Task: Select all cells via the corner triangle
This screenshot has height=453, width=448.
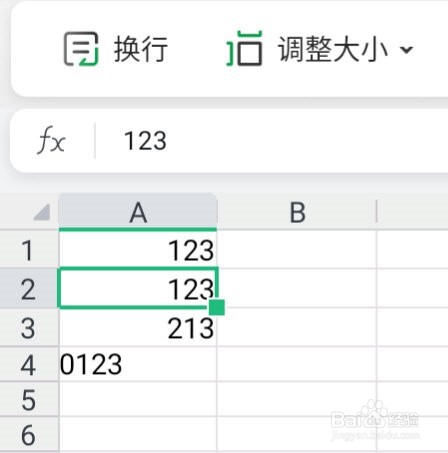Action: (x=42, y=212)
